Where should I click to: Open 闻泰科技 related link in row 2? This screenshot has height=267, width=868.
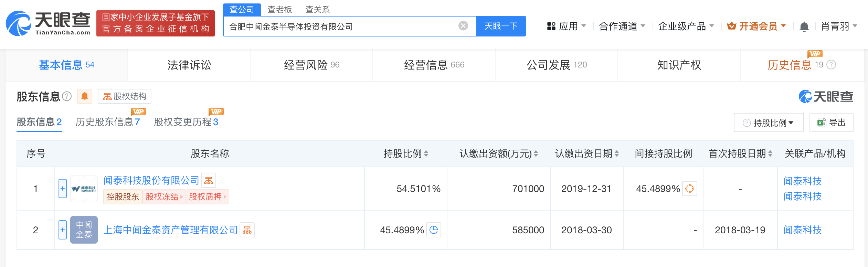tap(803, 230)
